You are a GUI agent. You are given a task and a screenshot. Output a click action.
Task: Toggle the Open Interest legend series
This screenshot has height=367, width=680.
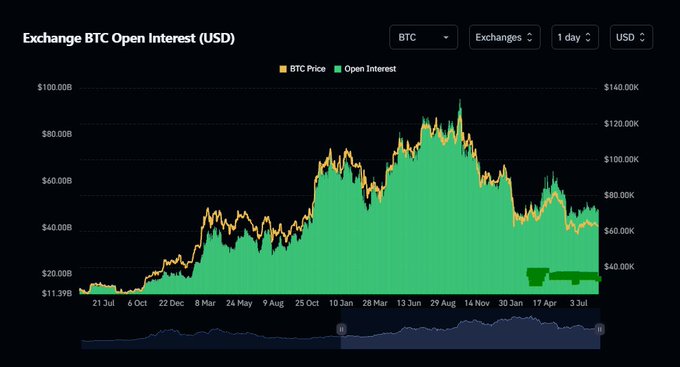point(365,69)
